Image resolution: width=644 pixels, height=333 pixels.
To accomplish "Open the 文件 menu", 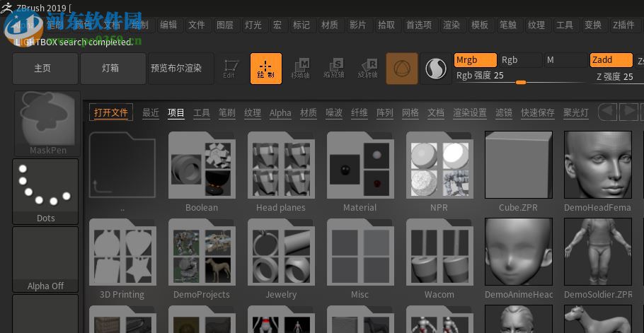I will (197, 25).
